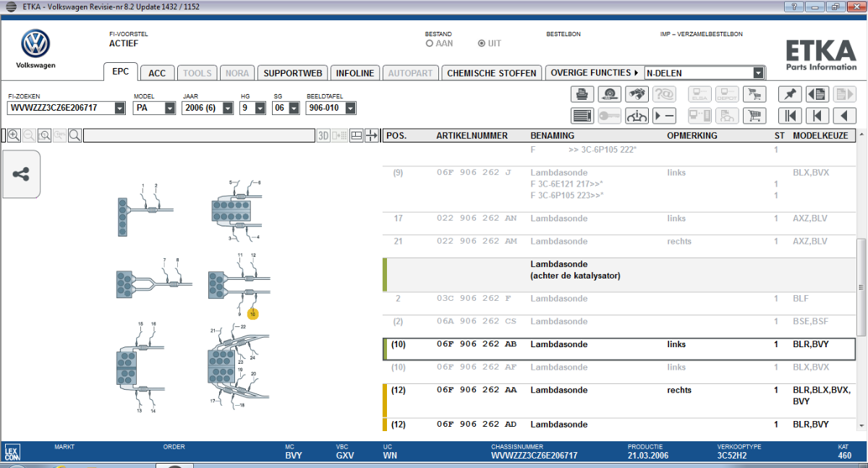Go back with the plain left arrow
Viewport: 868px width, 468px height.
[844, 115]
